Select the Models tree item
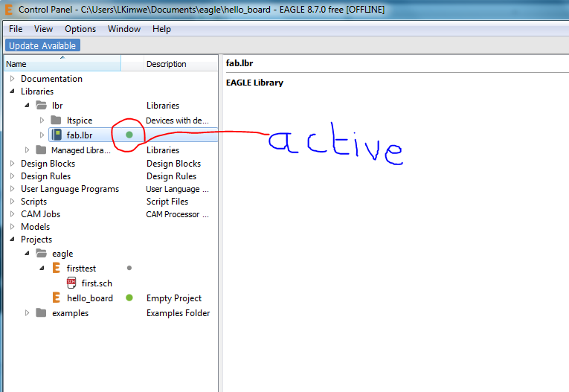Image resolution: width=569 pixels, height=392 pixels. pos(35,227)
